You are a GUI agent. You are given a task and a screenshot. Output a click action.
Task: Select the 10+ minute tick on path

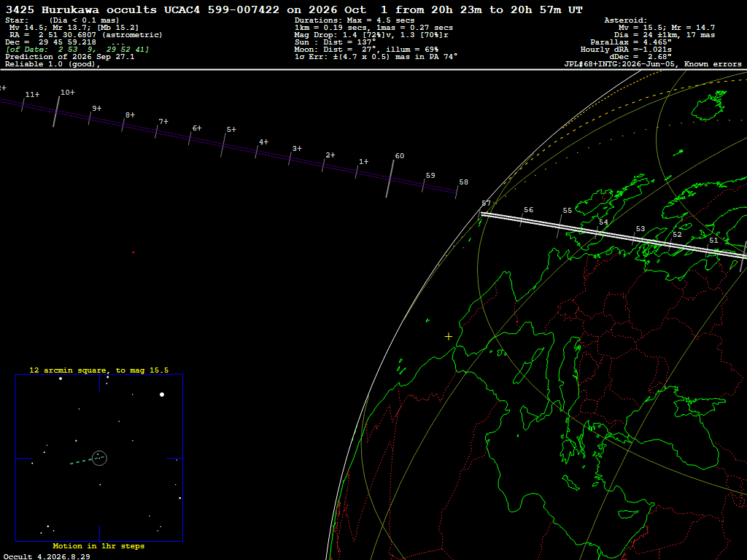pos(56,112)
